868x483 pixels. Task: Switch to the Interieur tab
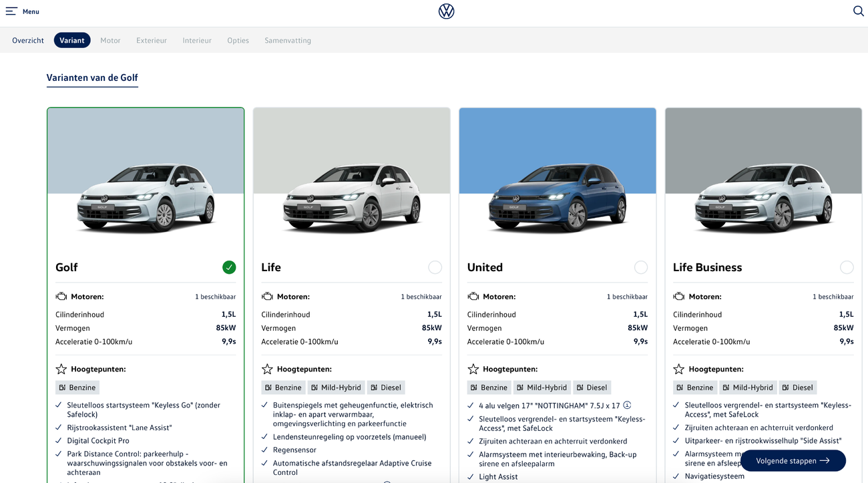(197, 40)
